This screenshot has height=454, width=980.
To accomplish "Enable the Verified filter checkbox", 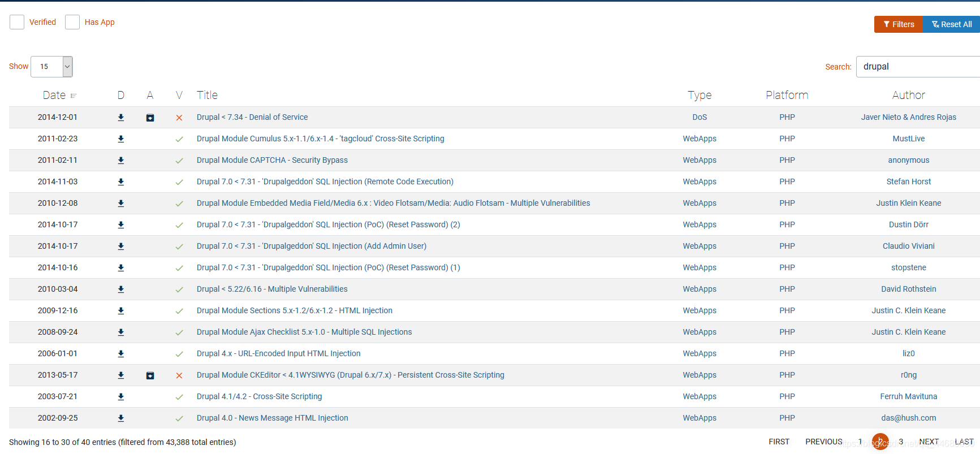I will click(x=17, y=22).
